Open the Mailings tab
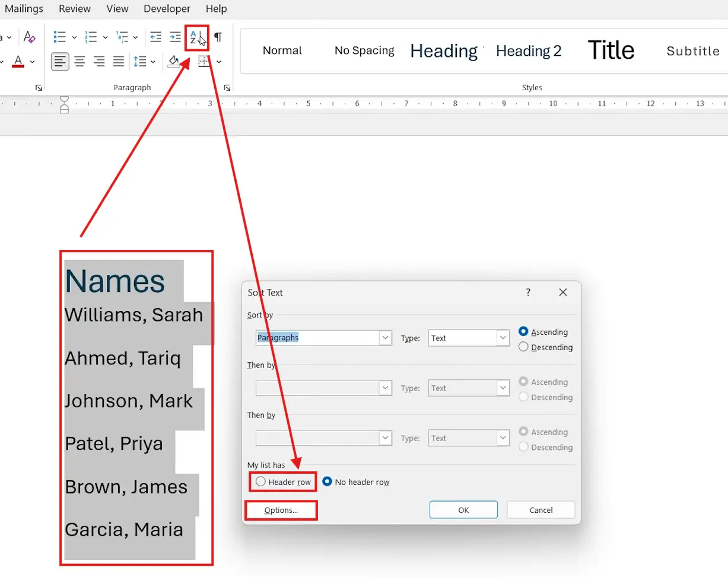Image resolution: width=728 pixels, height=577 pixels. click(x=24, y=9)
